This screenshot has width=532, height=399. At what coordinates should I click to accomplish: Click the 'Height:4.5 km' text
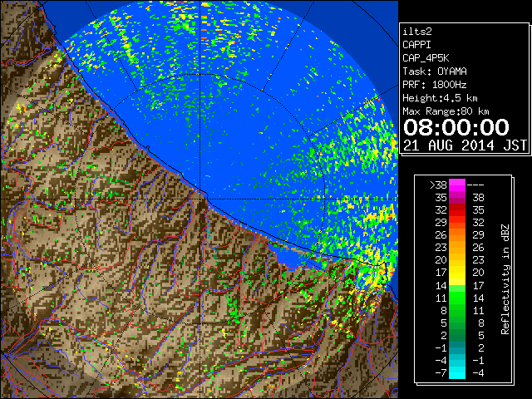pos(440,98)
